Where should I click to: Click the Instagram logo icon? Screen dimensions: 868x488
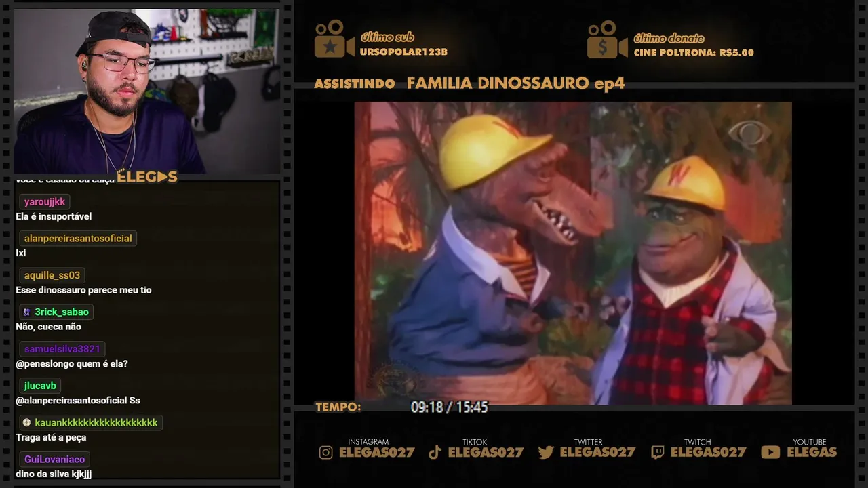pyautogui.click(x=325, y=453)
